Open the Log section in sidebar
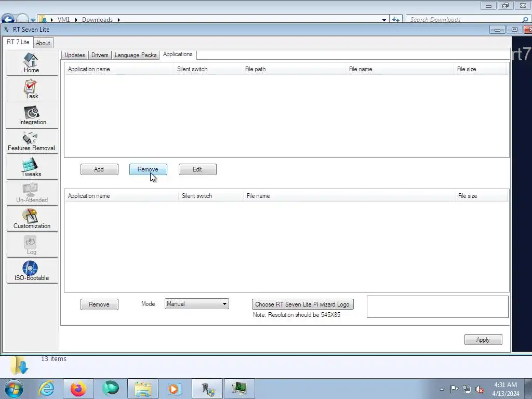 [32, 245]
